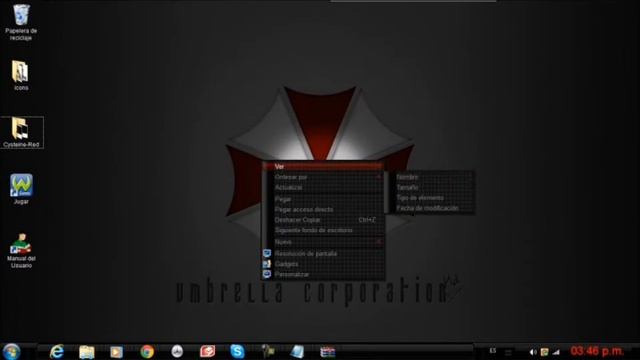Open Gadgets from the context menu
640x360 pixels.
[x=324, y=264]
